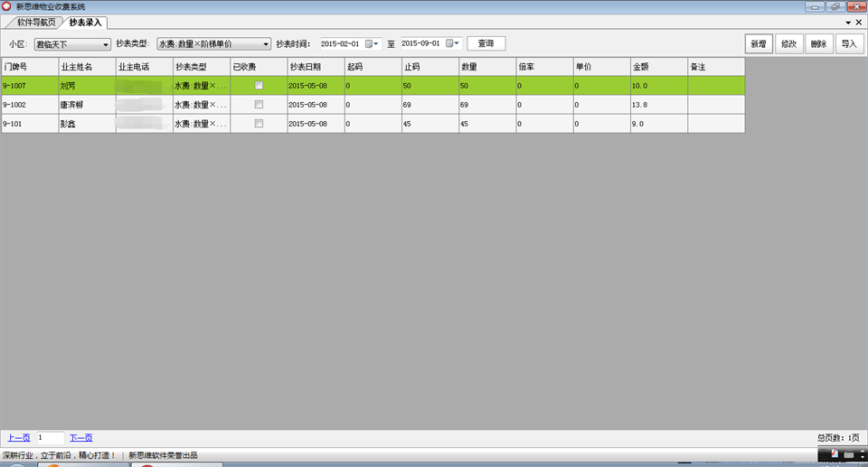Close the current tab with the X icon
Screen dimensions: 868x467
[859, 23]
